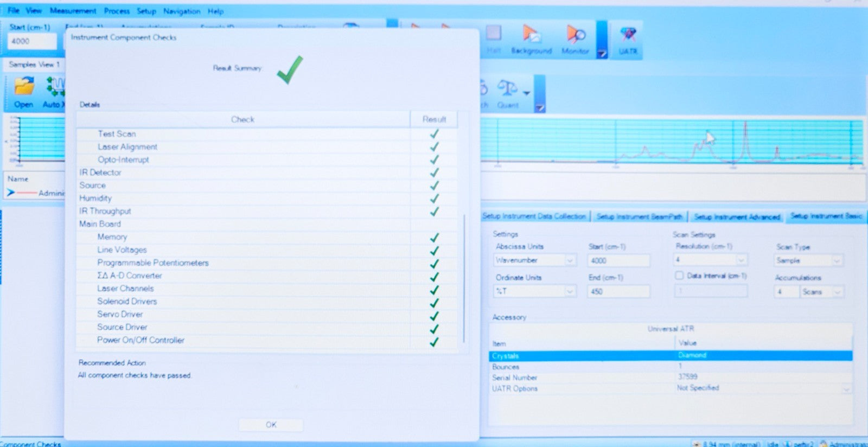Open the UATR Options value dropdown

coord(845,388)
